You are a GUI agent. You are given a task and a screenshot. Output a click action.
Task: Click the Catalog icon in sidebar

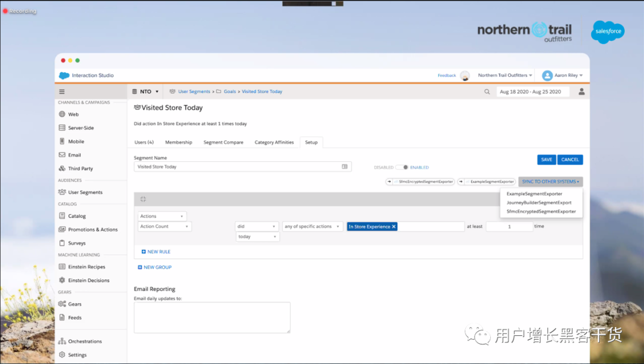pyautogui.click(x=62, y=215)
